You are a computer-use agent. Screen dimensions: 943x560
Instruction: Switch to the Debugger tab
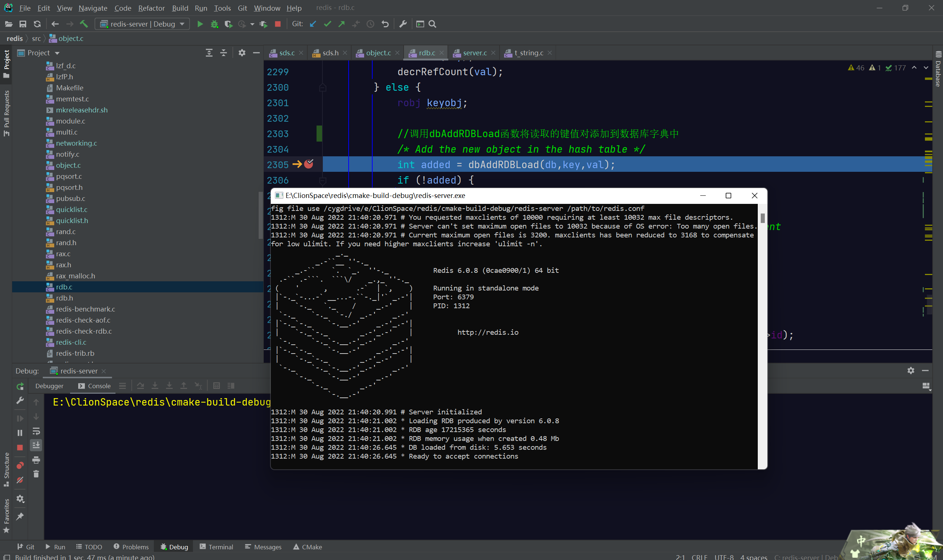tap(49, 386)
